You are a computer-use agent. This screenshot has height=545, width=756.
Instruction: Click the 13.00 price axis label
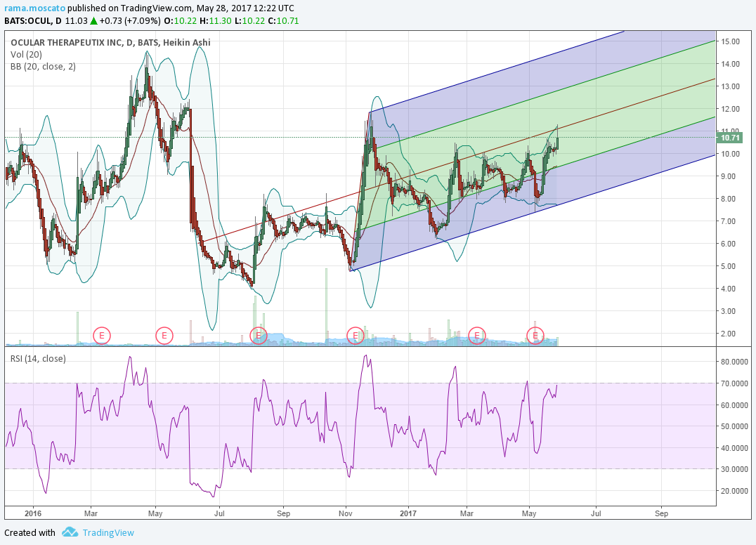point(731,86)
